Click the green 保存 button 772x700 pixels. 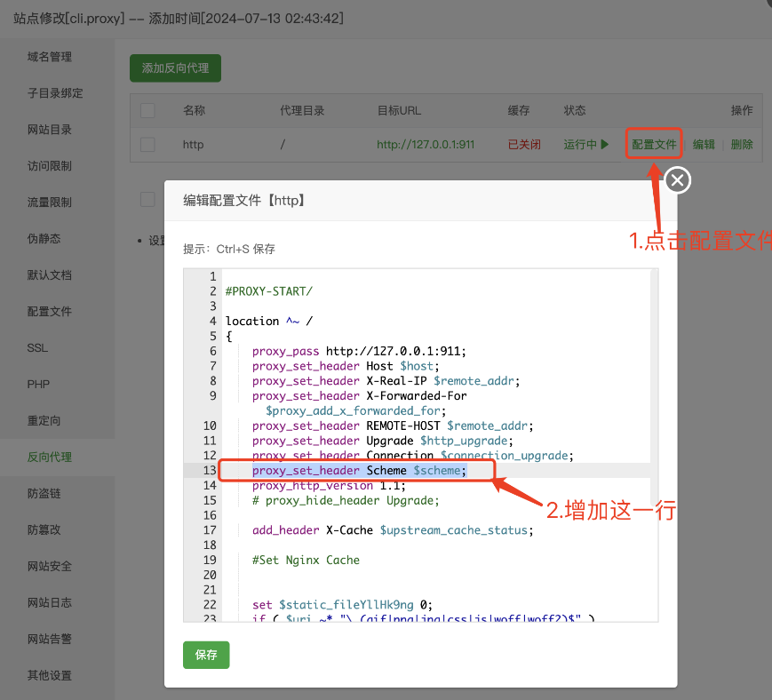[x=206, y=655]
